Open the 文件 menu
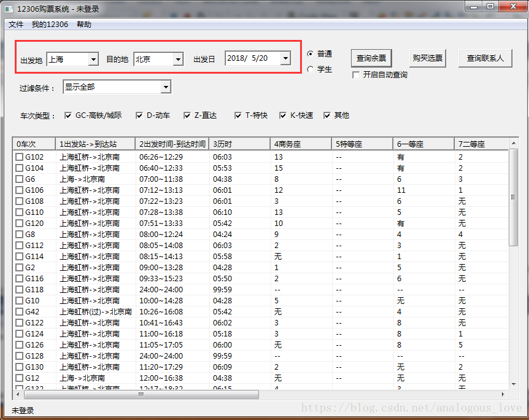The width and height of the screenshot is (529, 420). click(16, 25)
